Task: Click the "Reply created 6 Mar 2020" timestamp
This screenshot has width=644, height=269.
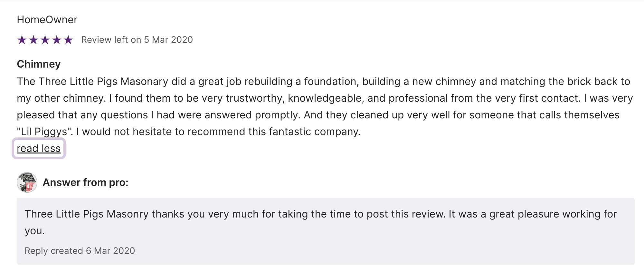Action: pyautogui.click(x=80, y=251)
